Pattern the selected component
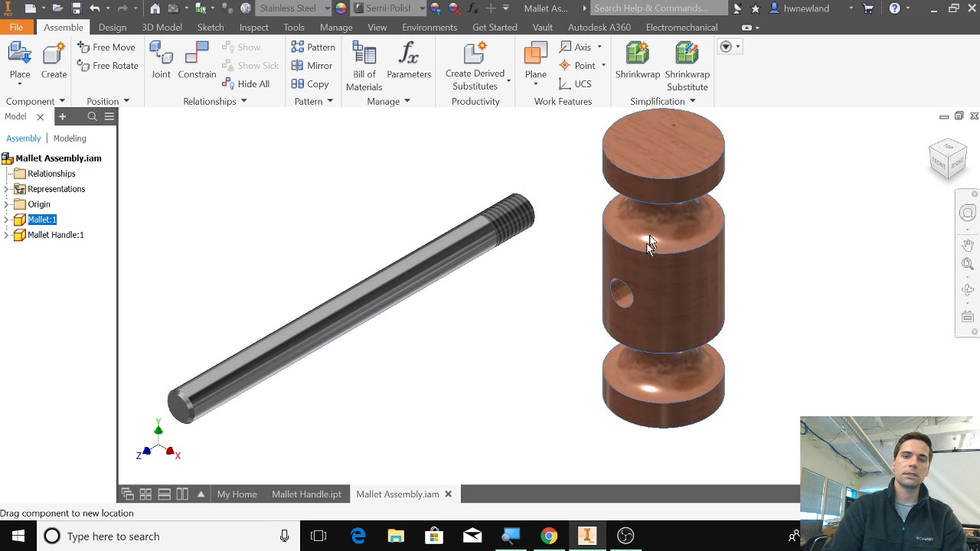 click(x=313, y=47)
